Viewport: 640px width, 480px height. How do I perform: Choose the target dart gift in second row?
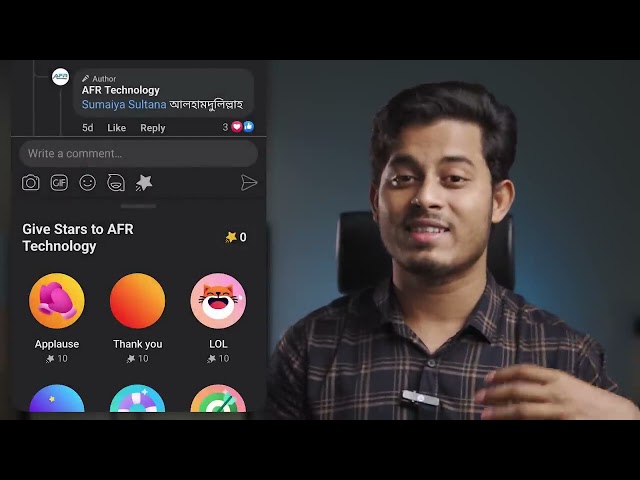218,398
